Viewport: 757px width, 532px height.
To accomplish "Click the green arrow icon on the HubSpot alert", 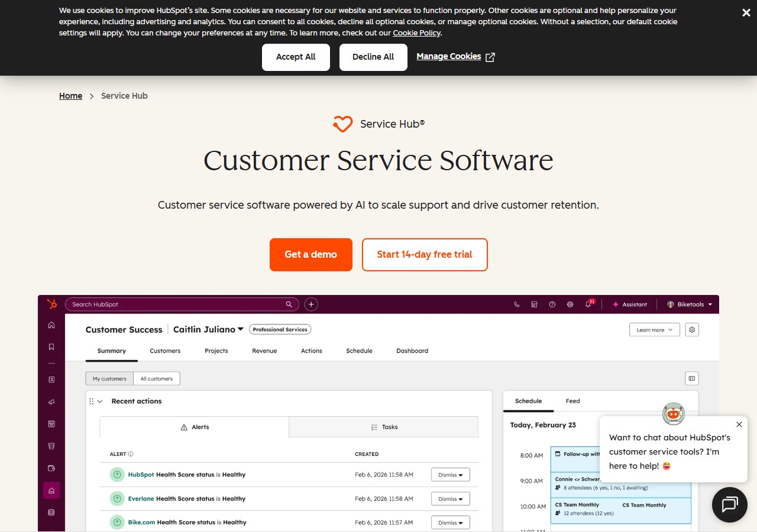I will tap(117, 475).
